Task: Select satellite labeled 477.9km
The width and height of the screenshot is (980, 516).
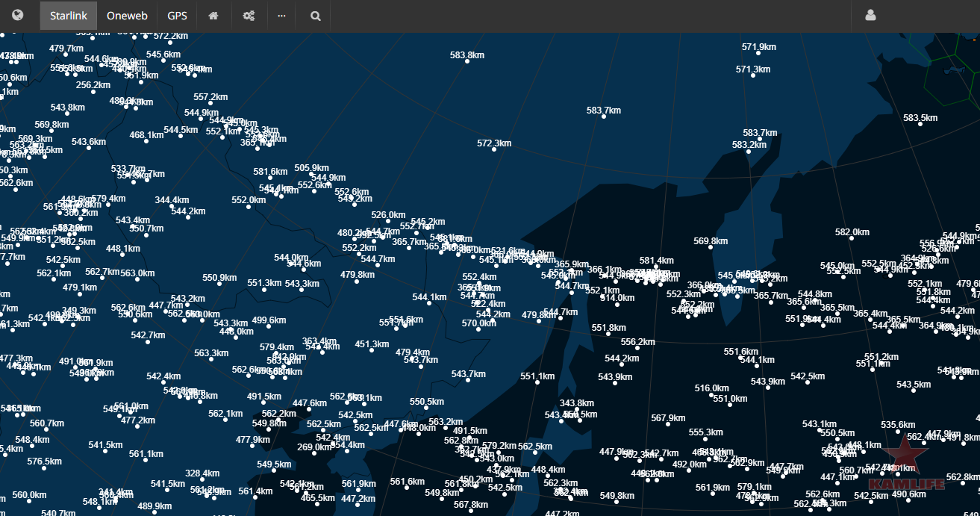Action: 252,440
